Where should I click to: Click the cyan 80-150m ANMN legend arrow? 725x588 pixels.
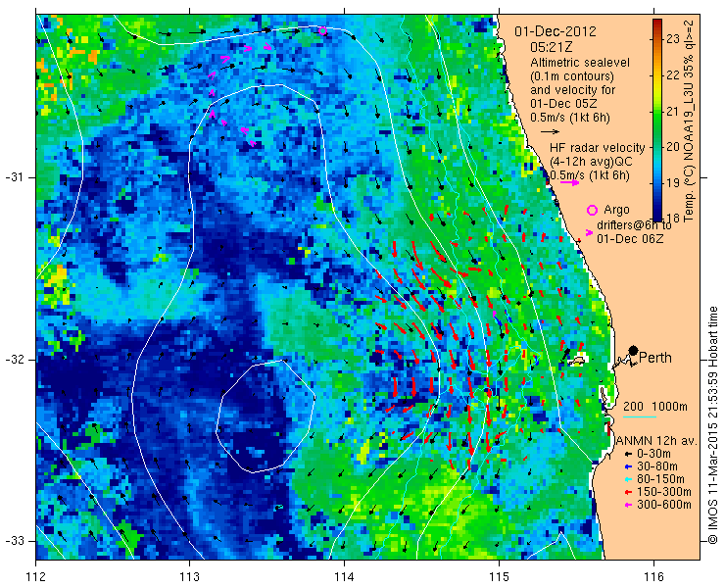628,479
